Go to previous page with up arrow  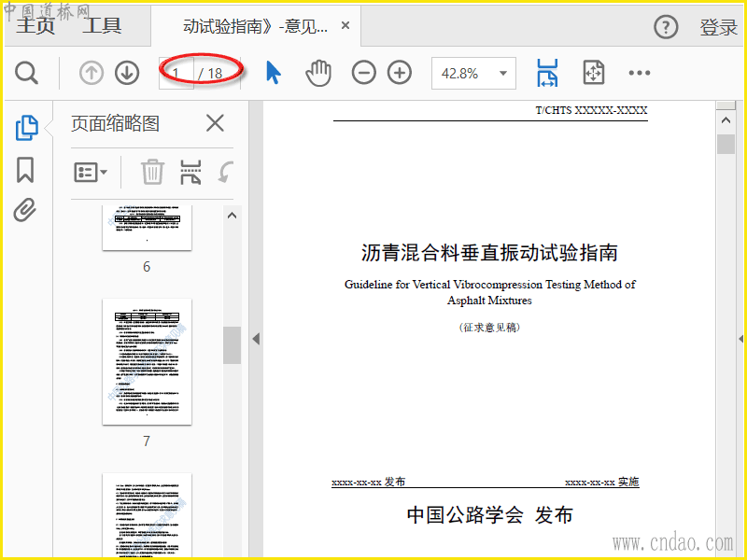point(92,74)
